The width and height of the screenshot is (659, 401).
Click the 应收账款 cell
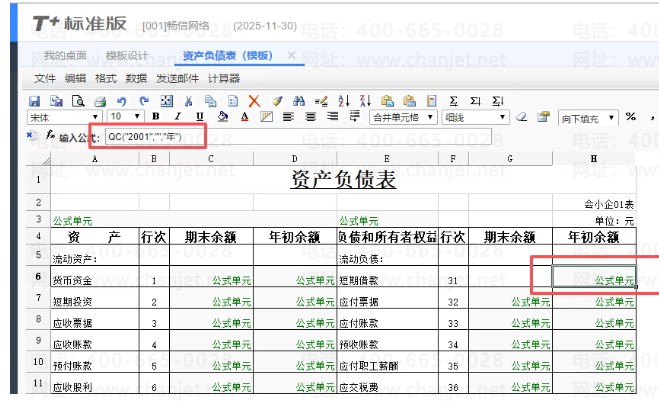[x=95, y=341]
